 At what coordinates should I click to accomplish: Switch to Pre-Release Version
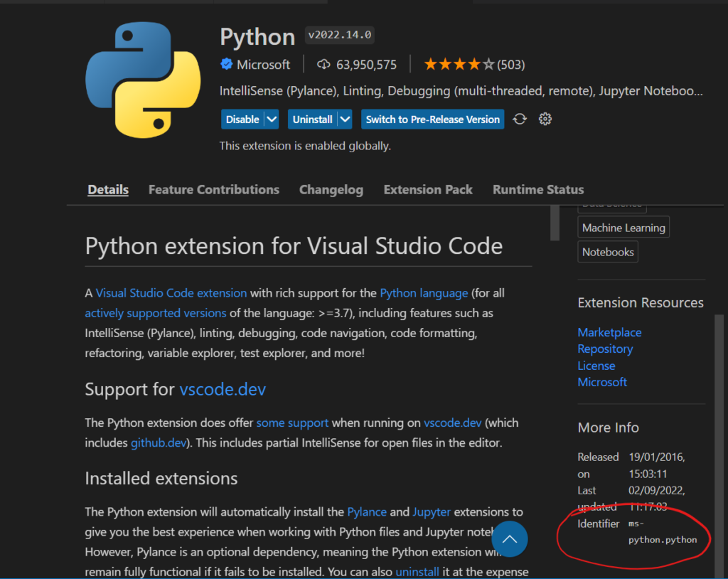click(433, 119)
